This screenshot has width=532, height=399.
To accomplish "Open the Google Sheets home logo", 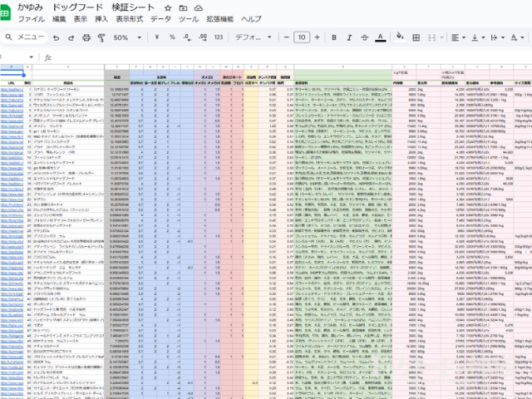I will [5, 13].
